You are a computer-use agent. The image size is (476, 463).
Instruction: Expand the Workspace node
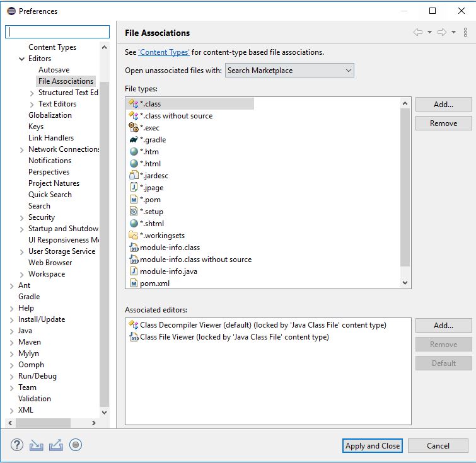(x=22, y=275)
